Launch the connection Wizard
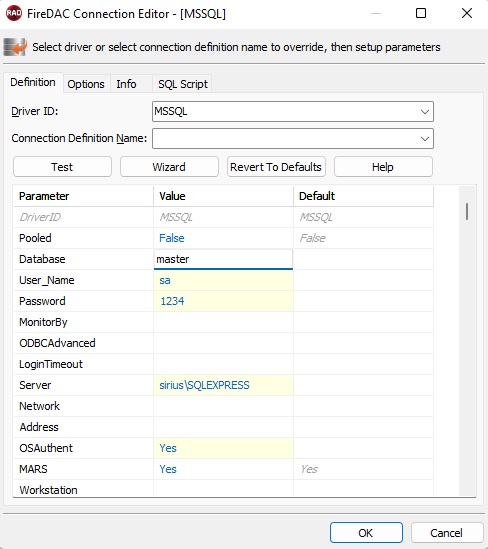The height and width of the screenshot is (549, 488). 169,167
